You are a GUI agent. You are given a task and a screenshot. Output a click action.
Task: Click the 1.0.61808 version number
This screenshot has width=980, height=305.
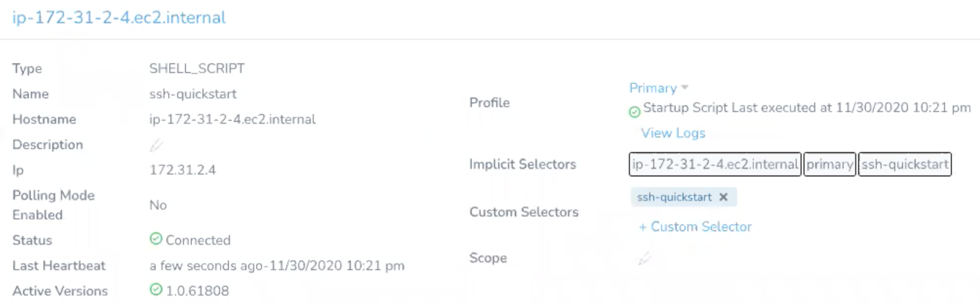pyautogui.click(x=197, y=291)
